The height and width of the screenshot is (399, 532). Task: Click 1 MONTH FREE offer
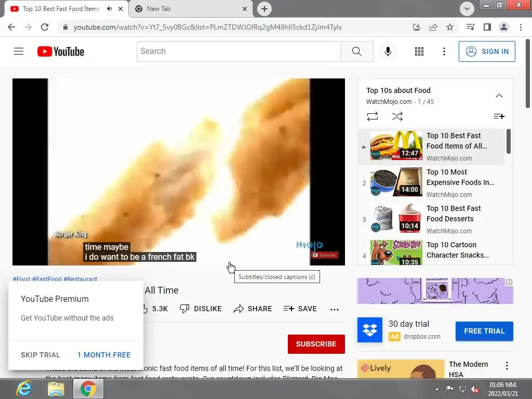click(104, 355)
